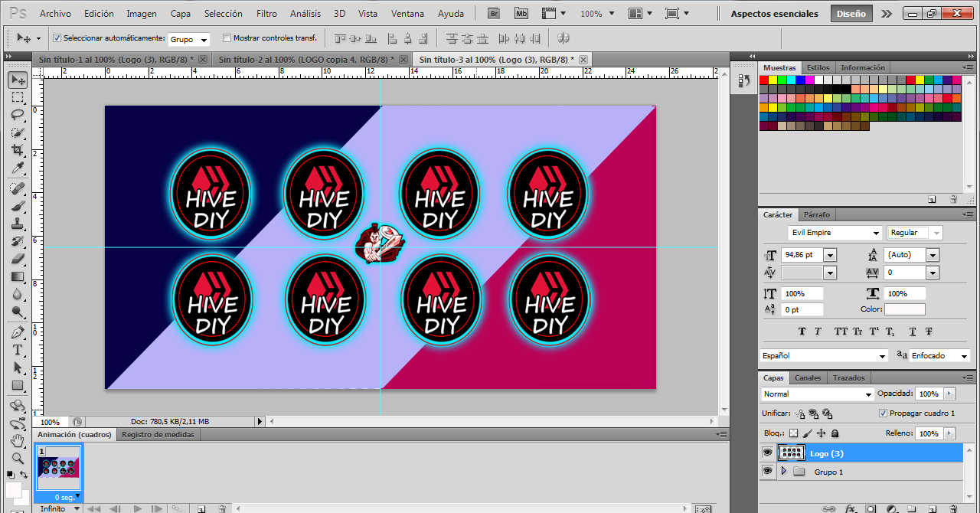The height and width of the screenshot is (513, 980).
Task: Create a new adjustment layer icon
Action: (891, 508)
